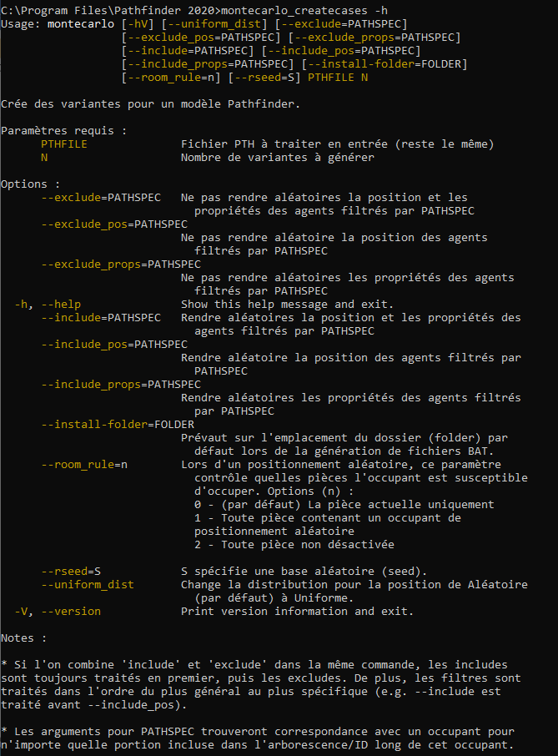
Task: Click 'Print version information and exit.' text
Action: click(297, 611)
